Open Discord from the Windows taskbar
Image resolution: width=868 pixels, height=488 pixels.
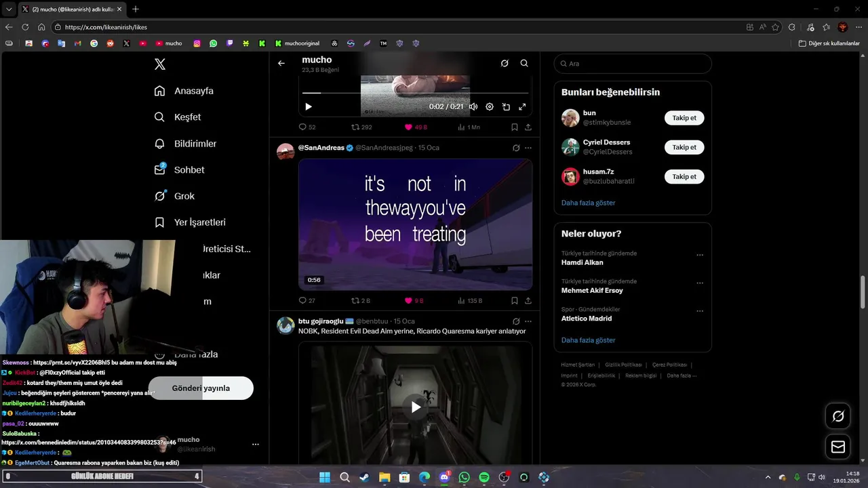coord(444,477)
